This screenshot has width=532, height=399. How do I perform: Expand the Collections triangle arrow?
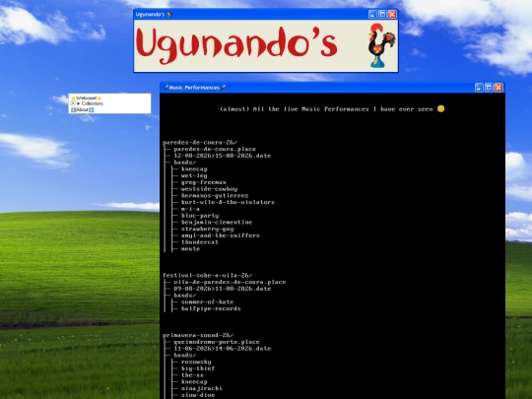[x=79, y=103]
